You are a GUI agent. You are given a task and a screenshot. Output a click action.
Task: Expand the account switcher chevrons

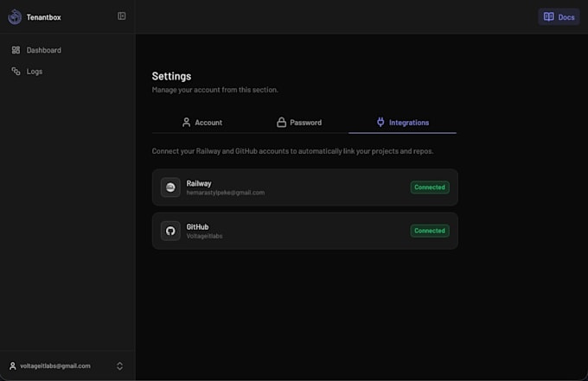[x=119, y=366]
